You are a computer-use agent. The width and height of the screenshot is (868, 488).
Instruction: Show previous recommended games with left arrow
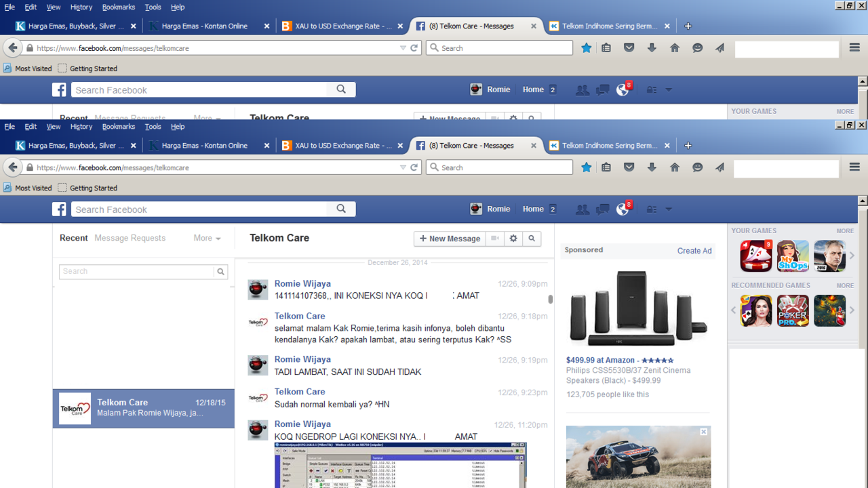pyautogui.click(x=734, y=310)
